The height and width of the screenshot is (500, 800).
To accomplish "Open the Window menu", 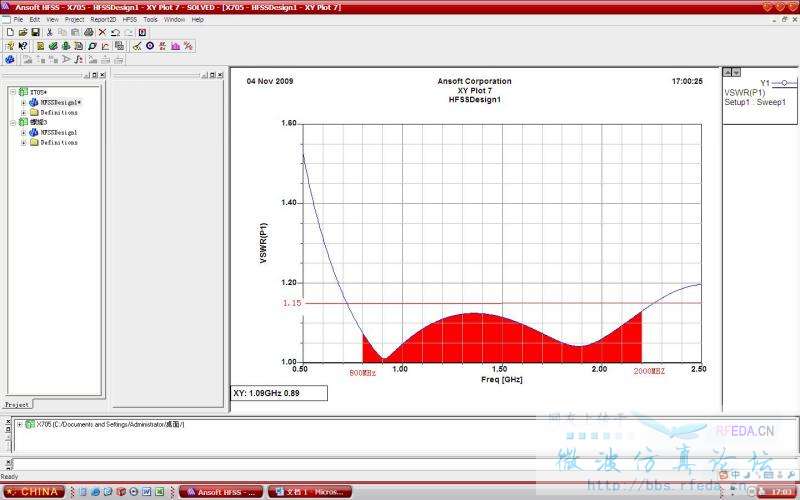I will [x=174, y=19].
